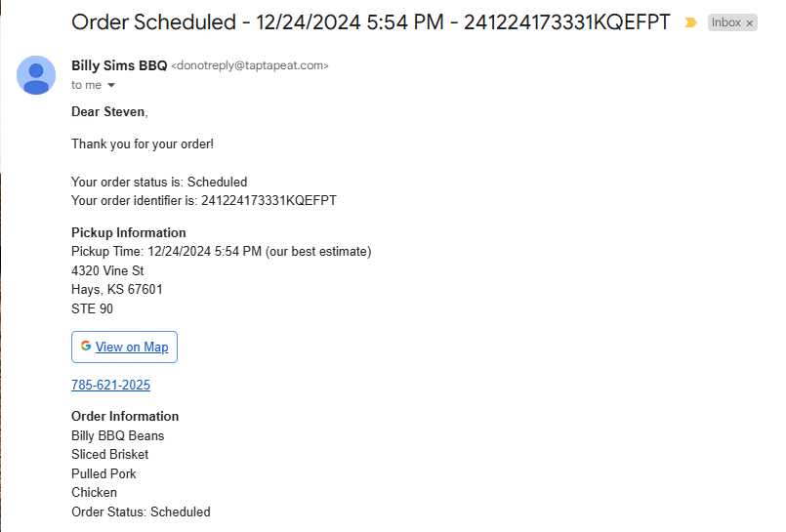Call the 785-621-2025 phone link
This screenshot has width=786, height=532.
click(110, 385)
